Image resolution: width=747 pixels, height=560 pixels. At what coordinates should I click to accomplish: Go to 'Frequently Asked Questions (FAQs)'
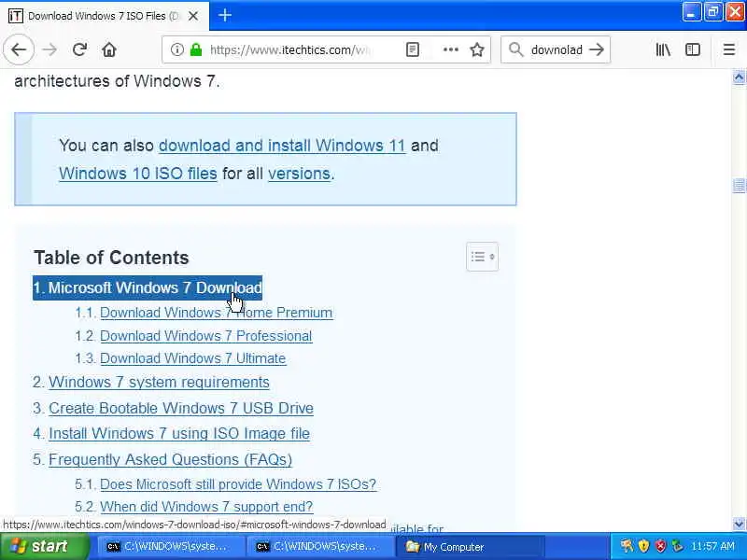(x=170, y=459)
